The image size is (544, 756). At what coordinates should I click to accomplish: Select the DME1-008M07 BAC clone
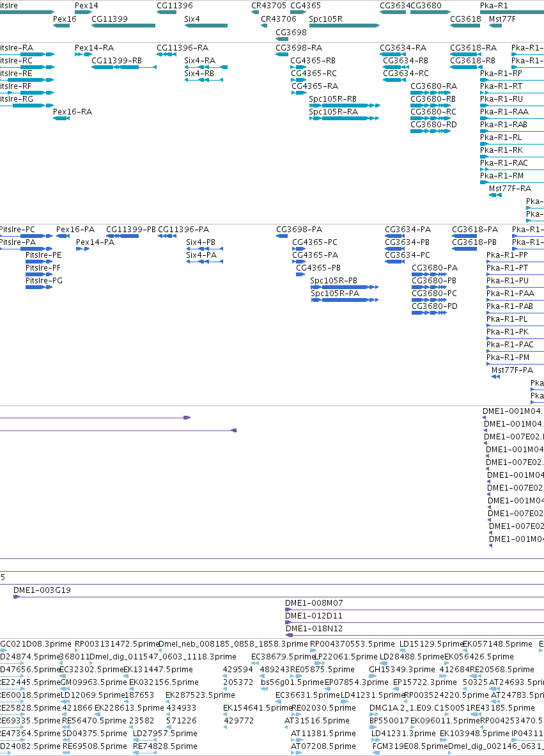pos(414,610)
